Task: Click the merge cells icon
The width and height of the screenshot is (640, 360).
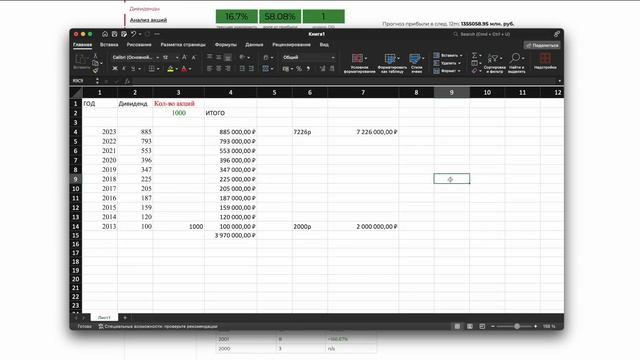Action: [266, 69]
